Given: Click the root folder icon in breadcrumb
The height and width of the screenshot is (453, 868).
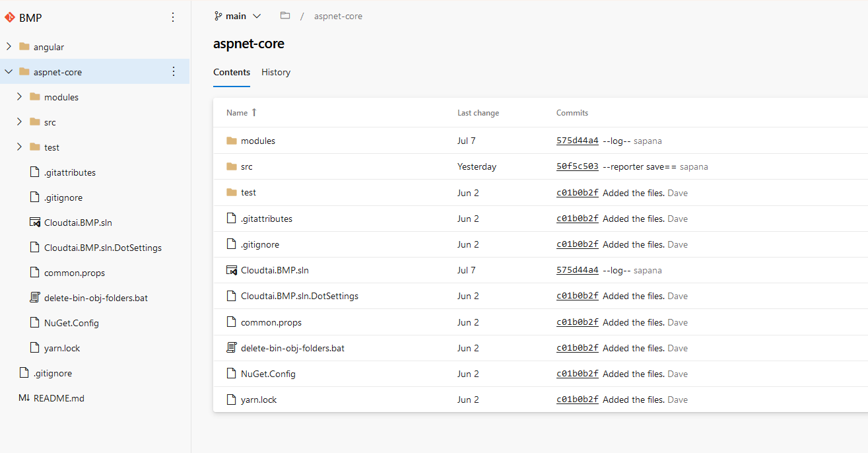Looking at the screenshot, I should 285,16.
